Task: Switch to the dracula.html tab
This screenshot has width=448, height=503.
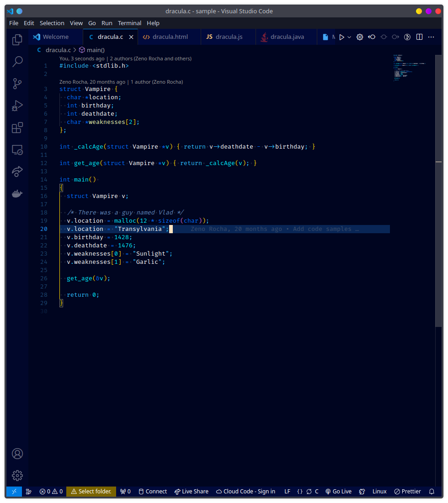Action: [169, 37]
